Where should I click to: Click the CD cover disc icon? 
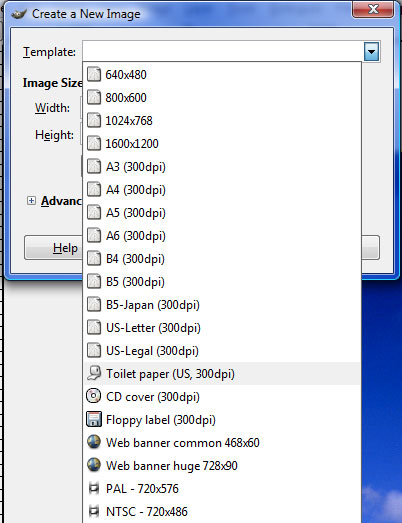(x=94, y=396)
